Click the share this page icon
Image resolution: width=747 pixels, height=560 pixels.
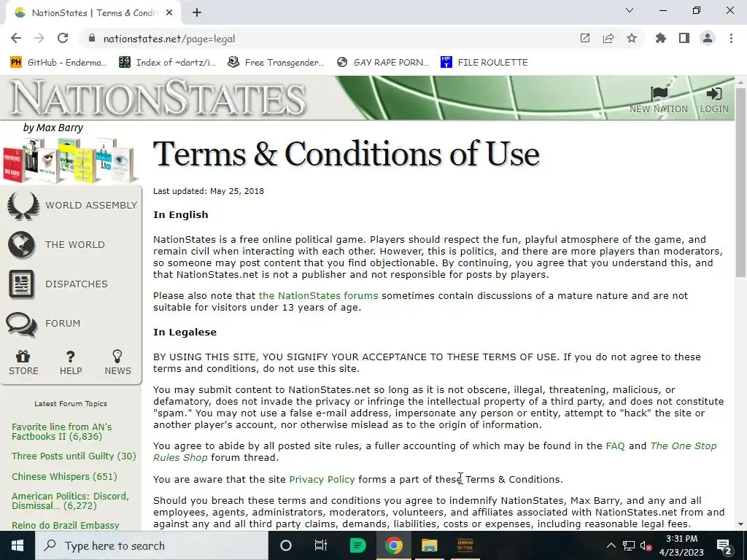tap(608, 39)
